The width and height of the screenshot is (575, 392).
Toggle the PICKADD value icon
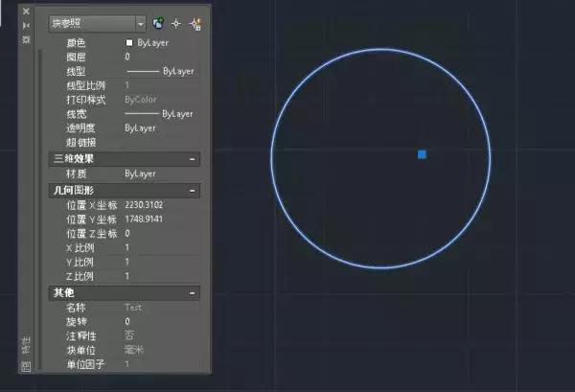click(x=158, y=23)
